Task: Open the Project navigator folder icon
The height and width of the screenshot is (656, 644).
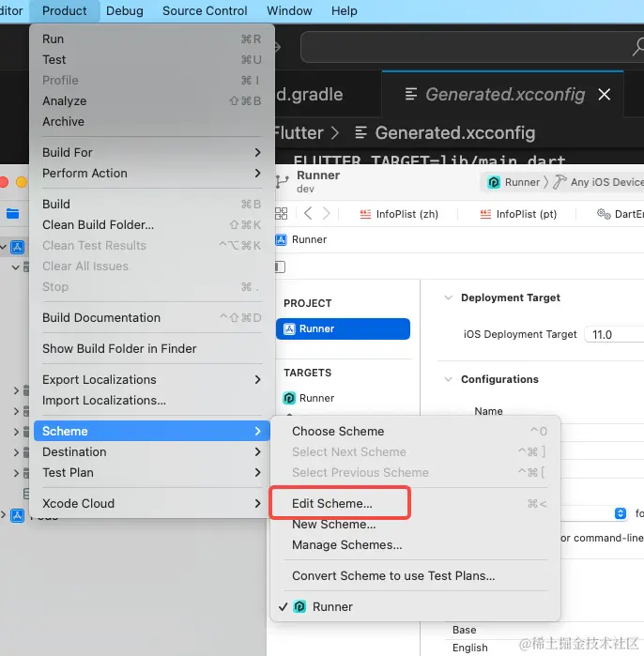Action: click(12, 214)
